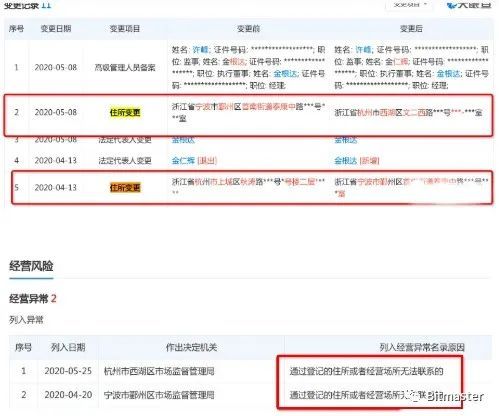Click the 高级管理人员备案 change item

125,68
